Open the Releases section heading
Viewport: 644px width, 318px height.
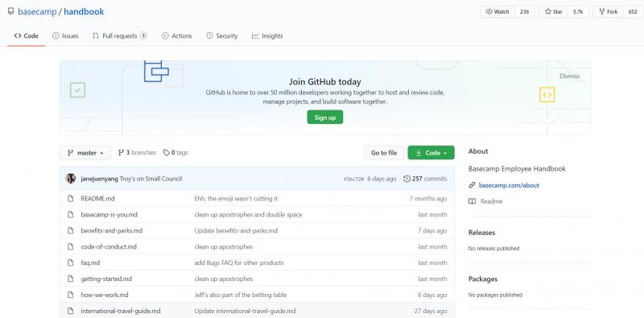pyautogui.click(x=481, y=233)
